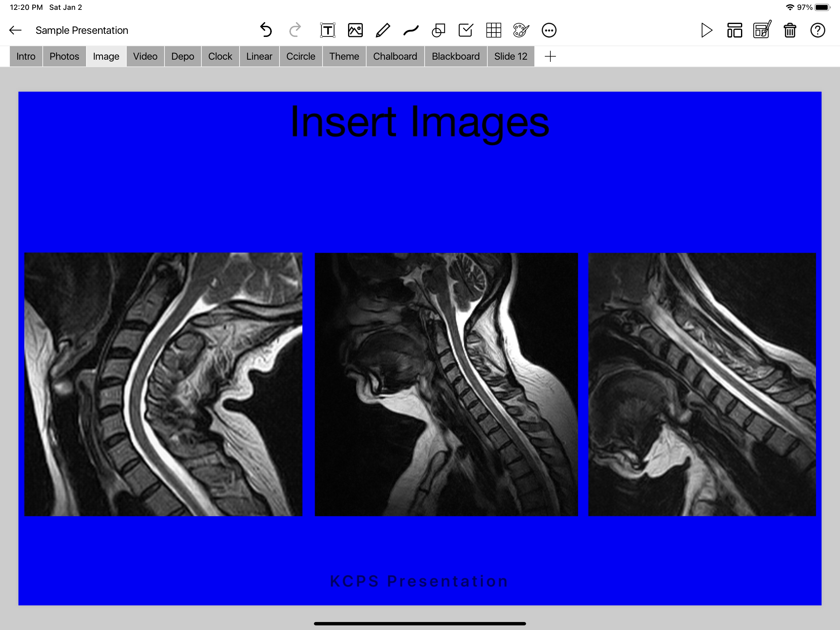Open the shapes tool
Image resolution: width=840 pixels, height=630 pixels.
438,30
